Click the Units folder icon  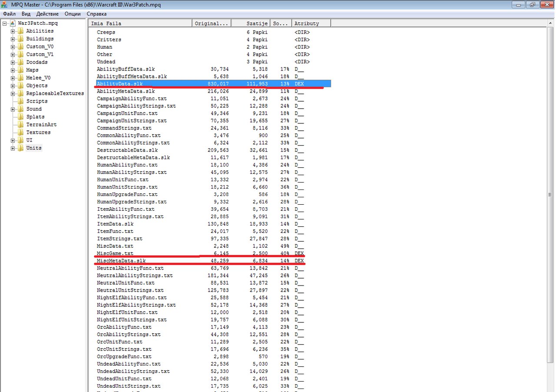20,148
